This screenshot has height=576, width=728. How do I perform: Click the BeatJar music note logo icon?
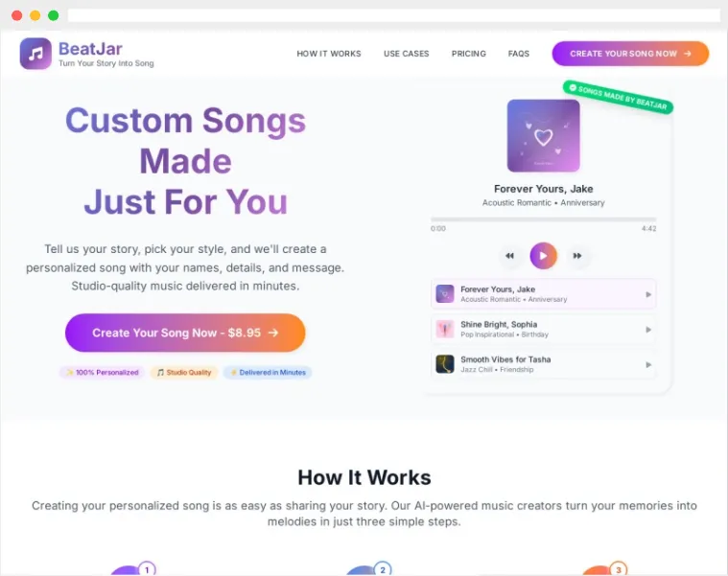click(35, 54)
